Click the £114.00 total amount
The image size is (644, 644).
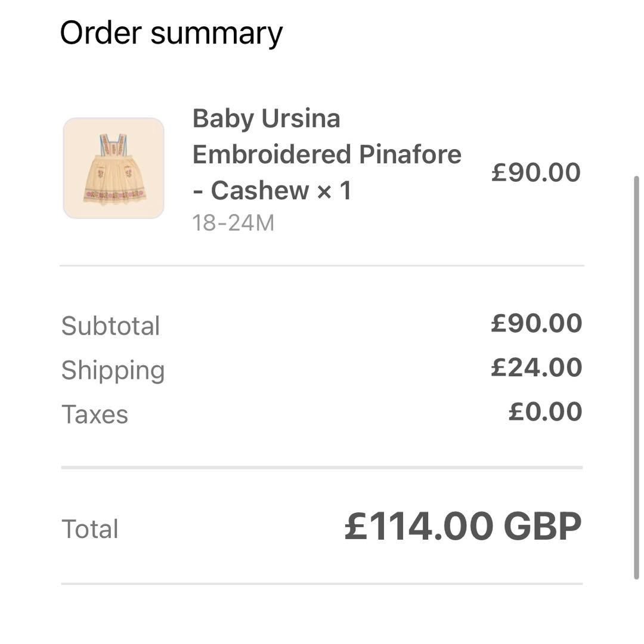click(419, 527)
